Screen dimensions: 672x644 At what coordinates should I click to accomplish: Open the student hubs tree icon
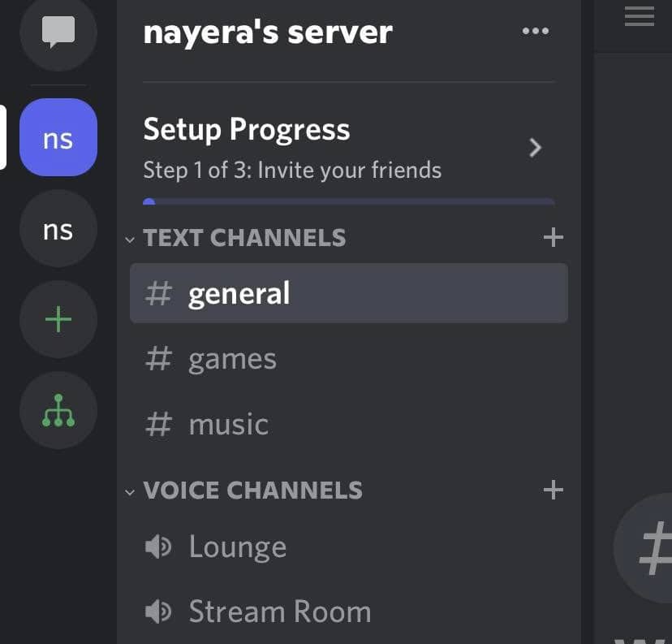pyautogui.click(x=58, y=410)
